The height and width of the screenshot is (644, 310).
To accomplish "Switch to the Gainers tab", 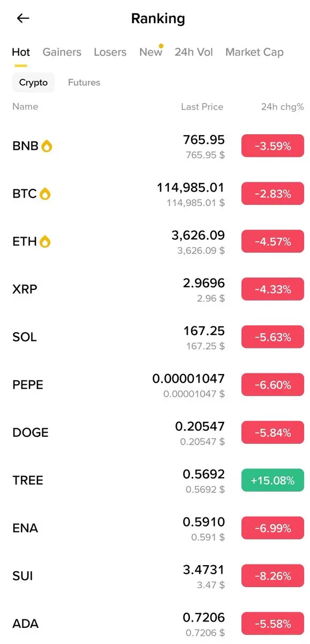I will (62, 52).
